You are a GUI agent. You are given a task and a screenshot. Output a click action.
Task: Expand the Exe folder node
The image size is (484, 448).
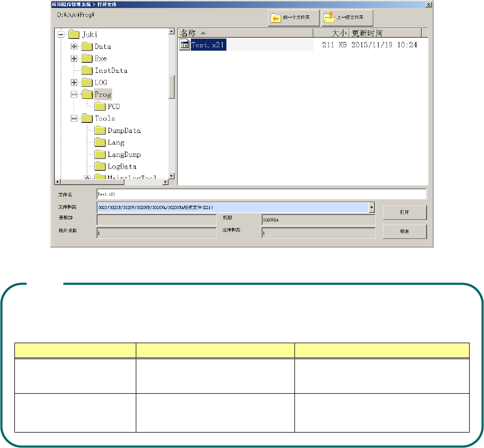point(74,59)
